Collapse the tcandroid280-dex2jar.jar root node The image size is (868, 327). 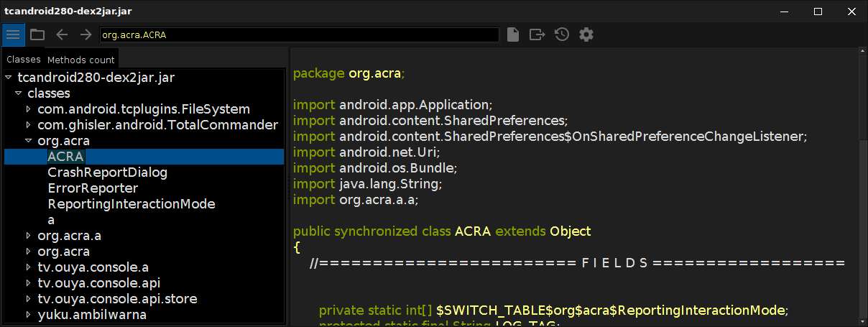(x=8, y=78)
